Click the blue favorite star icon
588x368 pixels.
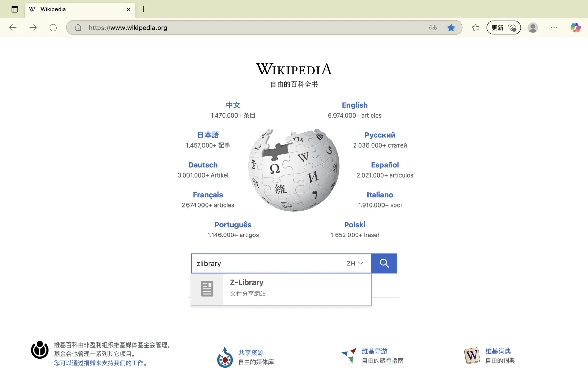point(451,28)
